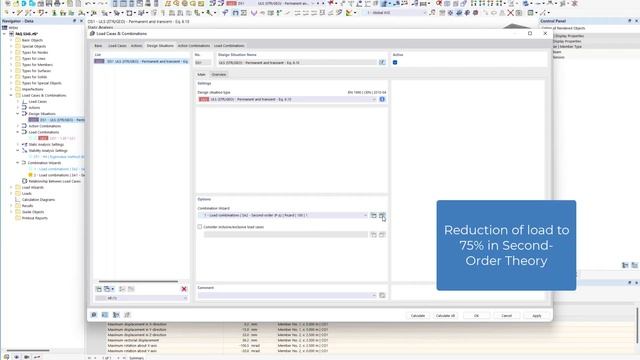
Task: Edit the selected combination wizard icon
Action: (x=382, y=215)
